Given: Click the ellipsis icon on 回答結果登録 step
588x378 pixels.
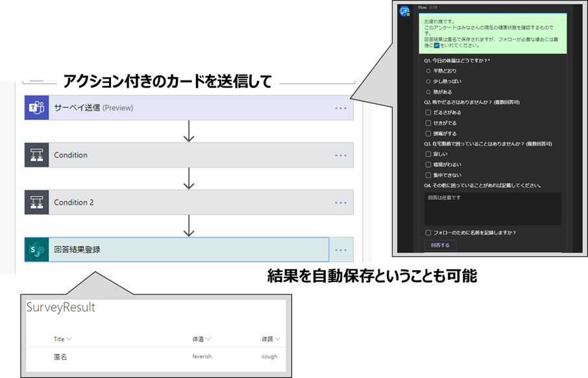Looking at the screenshot, I should tap(341, 249).
